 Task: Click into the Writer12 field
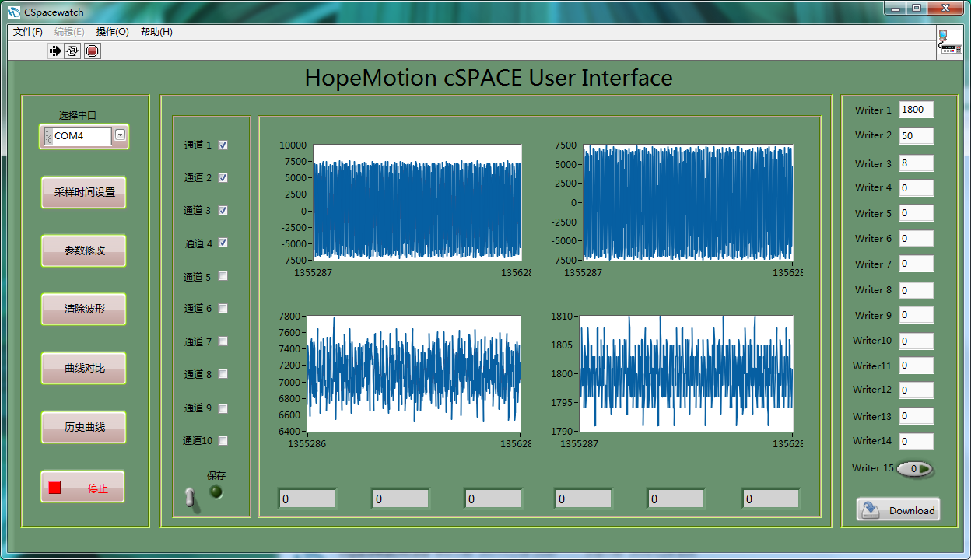coord(916,389)
